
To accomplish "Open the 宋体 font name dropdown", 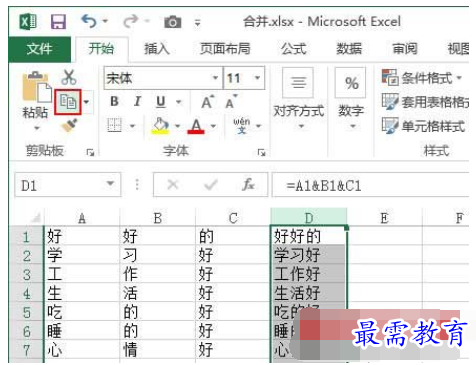I will 215,78.
